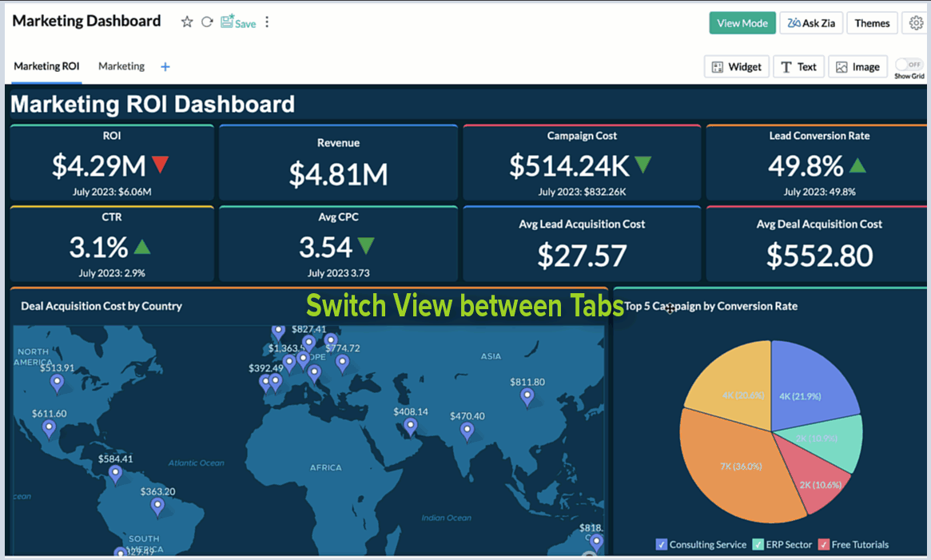Open the three-dot more options menu
Viewport: 931px width, 560px height.
[x=267, y=22]
